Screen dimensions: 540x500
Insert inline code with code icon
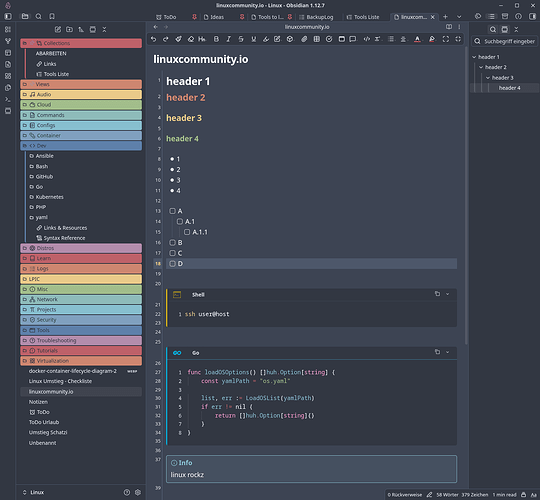click(367, 39)
